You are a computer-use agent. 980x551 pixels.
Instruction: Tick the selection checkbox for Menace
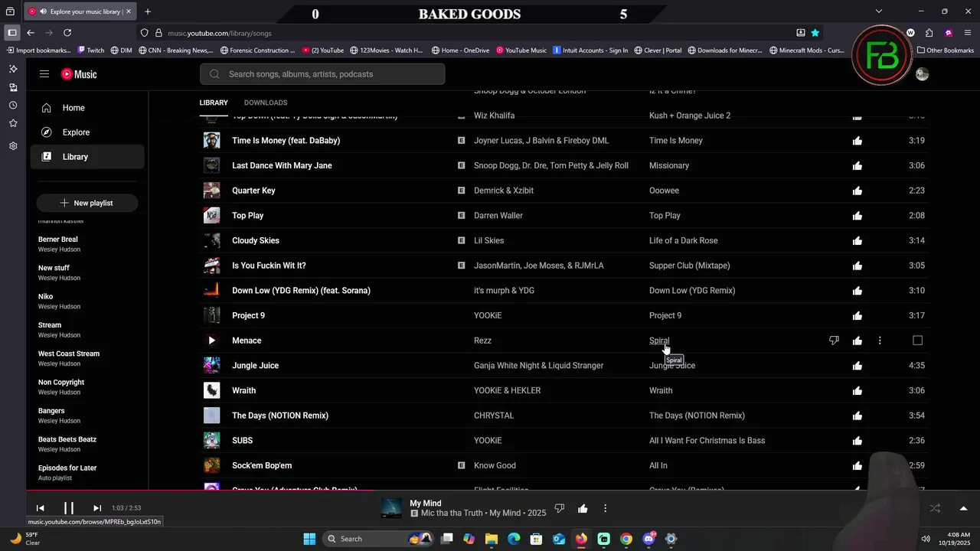pos(917,341)
